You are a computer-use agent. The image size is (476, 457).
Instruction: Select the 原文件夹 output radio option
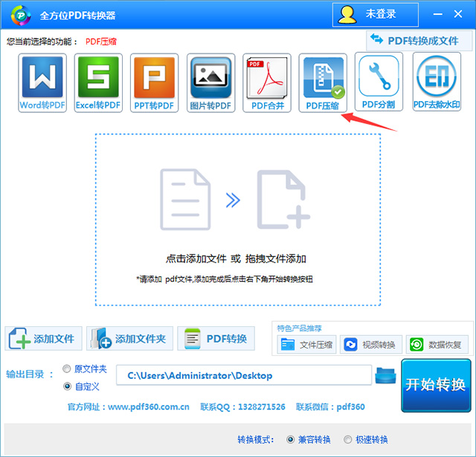point(85,369)
